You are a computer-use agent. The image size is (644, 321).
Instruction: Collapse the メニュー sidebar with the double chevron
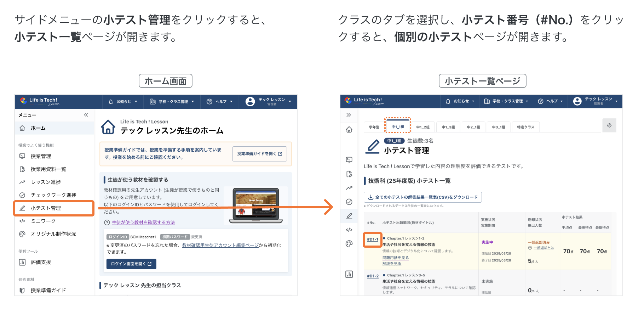[86, 115]
